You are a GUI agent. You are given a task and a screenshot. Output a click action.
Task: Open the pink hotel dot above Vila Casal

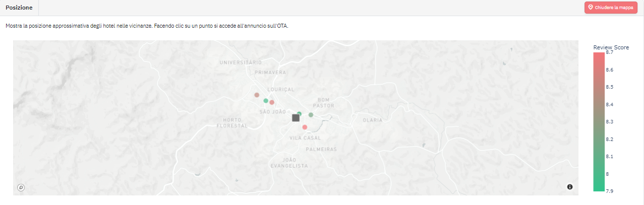pyautogui.click(x=305, y=127)
